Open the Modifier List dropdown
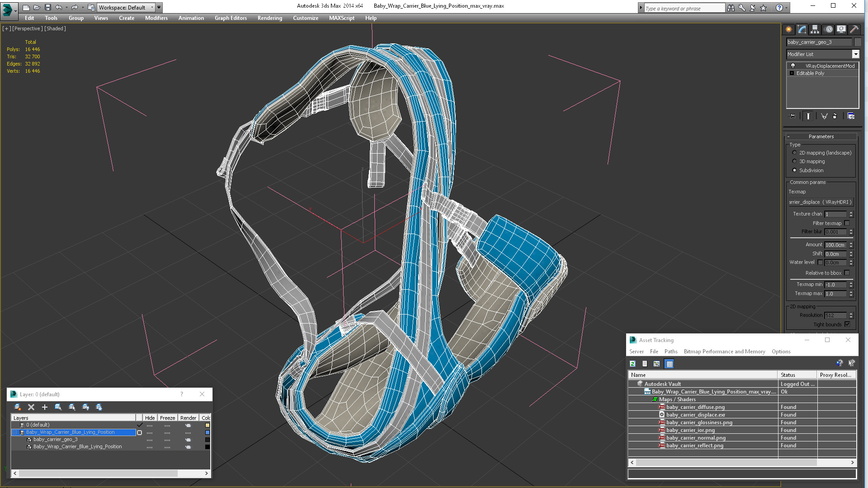 (855, 54)
